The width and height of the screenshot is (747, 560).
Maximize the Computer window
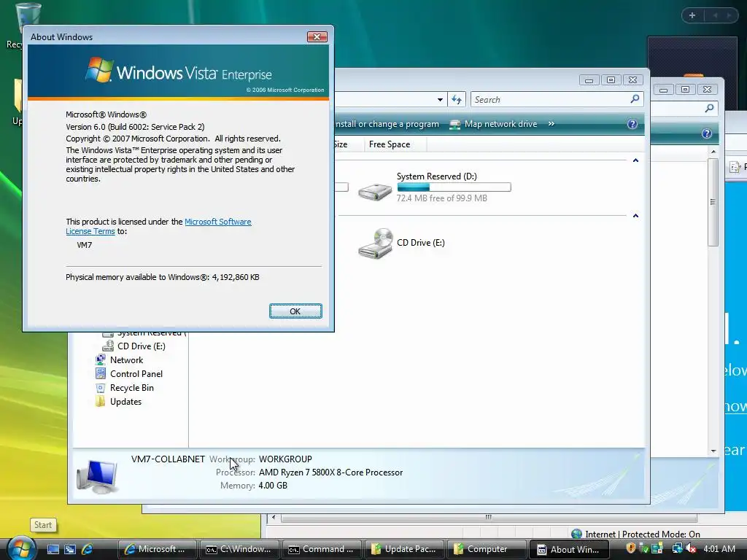point(611,80)
